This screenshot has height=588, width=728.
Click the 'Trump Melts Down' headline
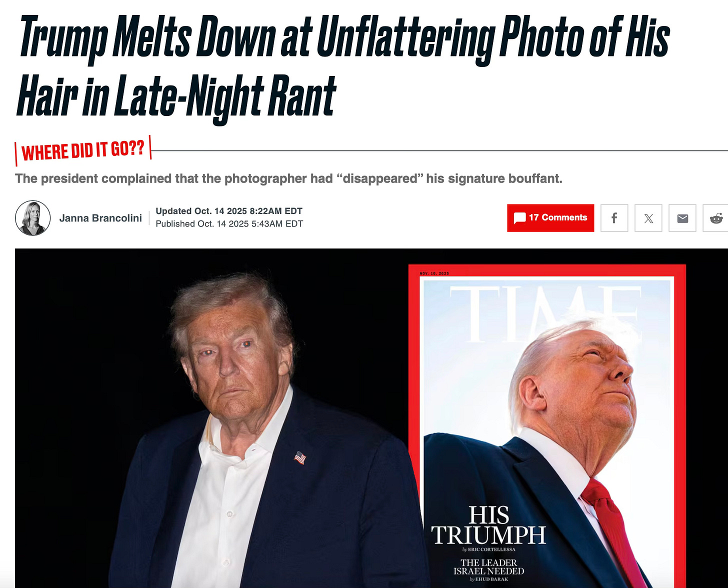pos(343,67)
